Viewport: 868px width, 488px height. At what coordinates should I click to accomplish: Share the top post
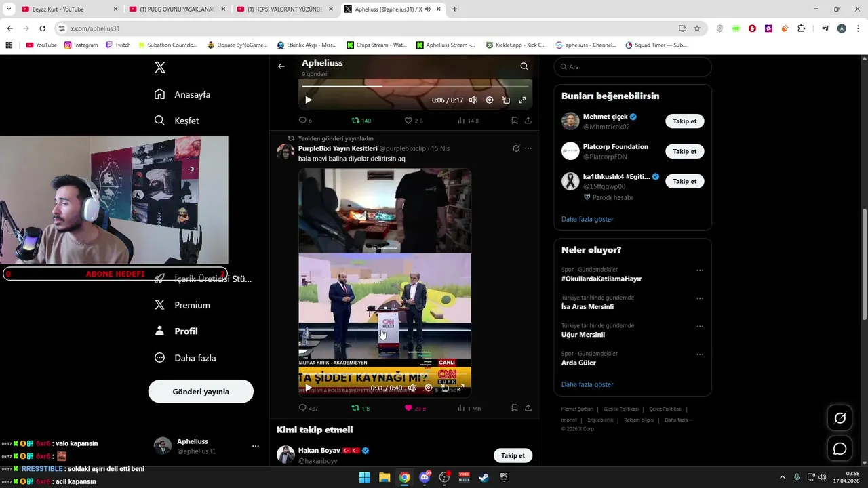point(528,121)
